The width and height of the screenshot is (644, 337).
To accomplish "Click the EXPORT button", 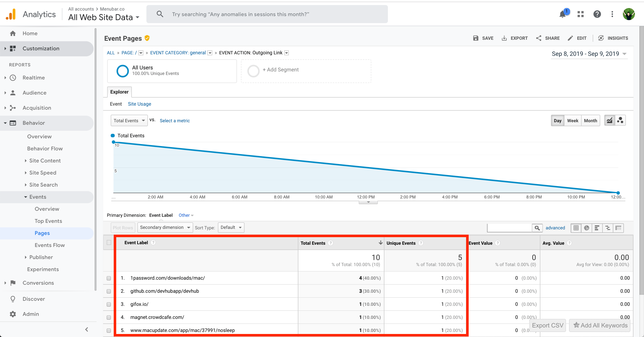I will pyautogui.click(x=515, y=38).
